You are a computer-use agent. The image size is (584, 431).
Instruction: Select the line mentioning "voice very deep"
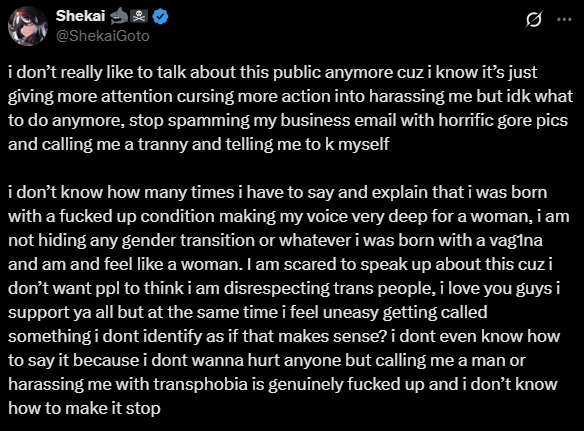click(289, 216)
